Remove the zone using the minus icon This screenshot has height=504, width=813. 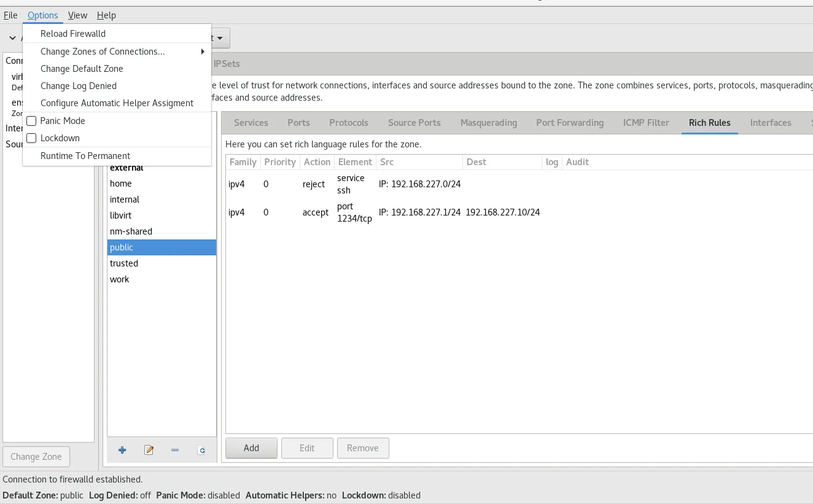click(175, 450)
